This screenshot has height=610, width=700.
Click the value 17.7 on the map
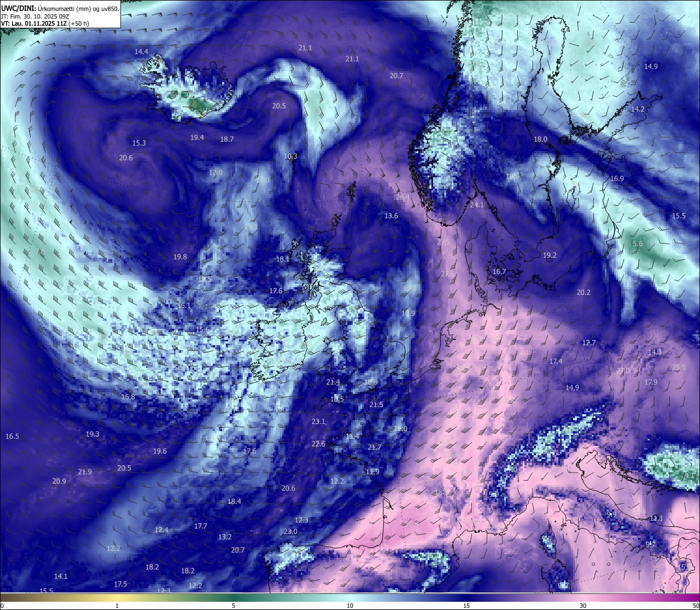pos(201,526)
